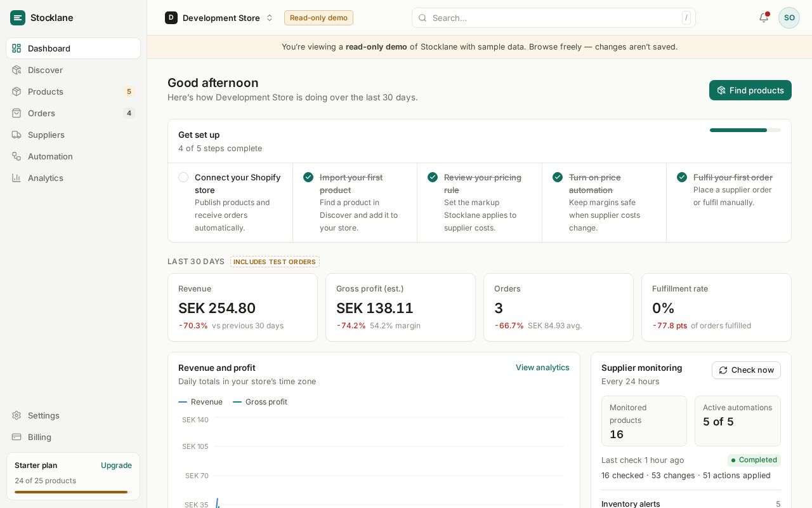The height and width of the screenshot is (508, 812).
Task: Click the Upgrade plan link
Action: coord(116,465)
